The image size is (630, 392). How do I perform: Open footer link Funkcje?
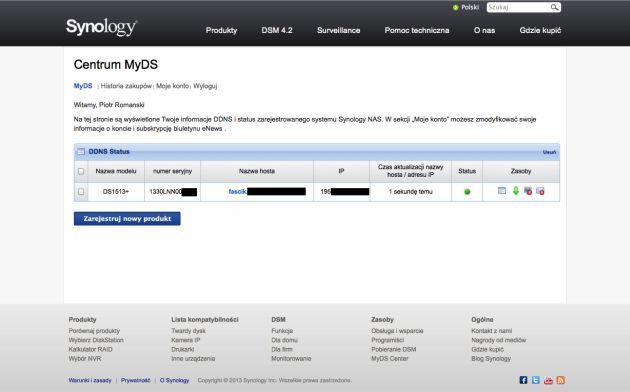(x=282, y=331)
